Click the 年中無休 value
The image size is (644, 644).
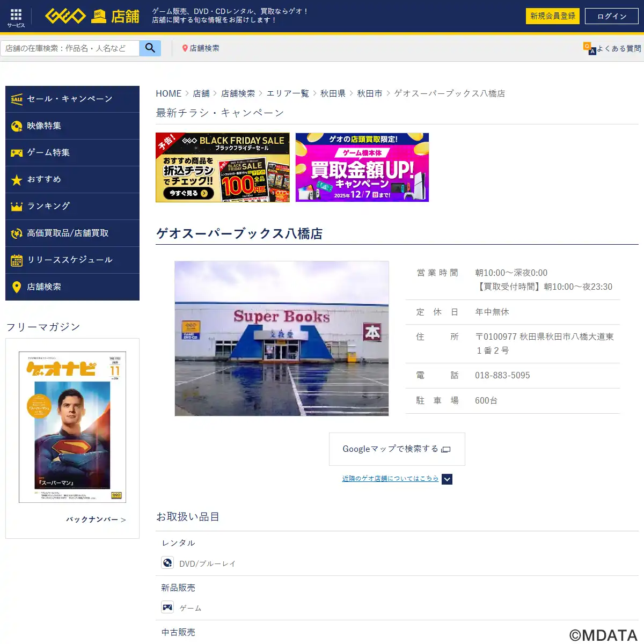(492, 312)
